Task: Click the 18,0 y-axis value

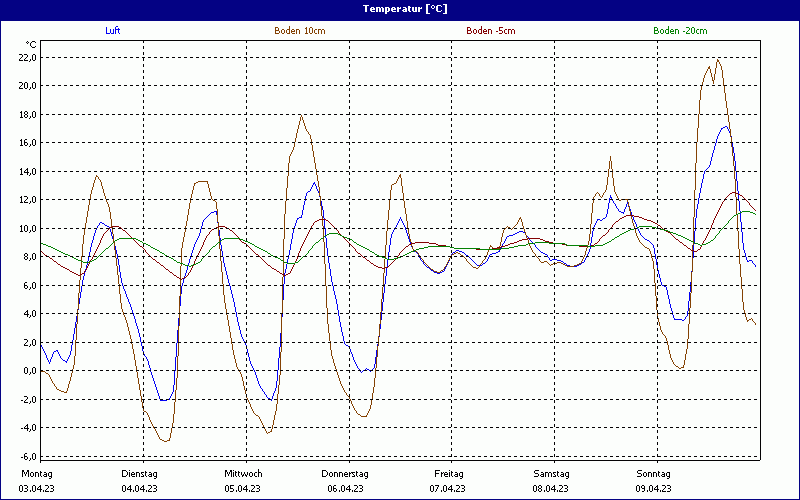Action: (x=28, y=114)
